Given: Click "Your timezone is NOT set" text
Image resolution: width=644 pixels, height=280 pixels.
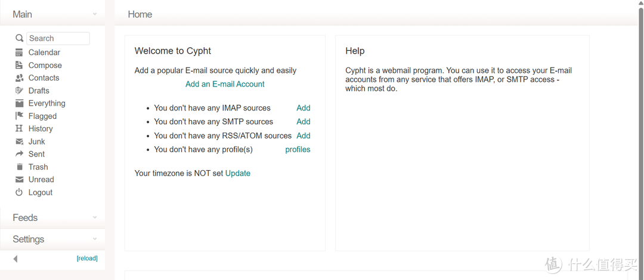Looking at the screenshot, I should (x=179, y=174).
